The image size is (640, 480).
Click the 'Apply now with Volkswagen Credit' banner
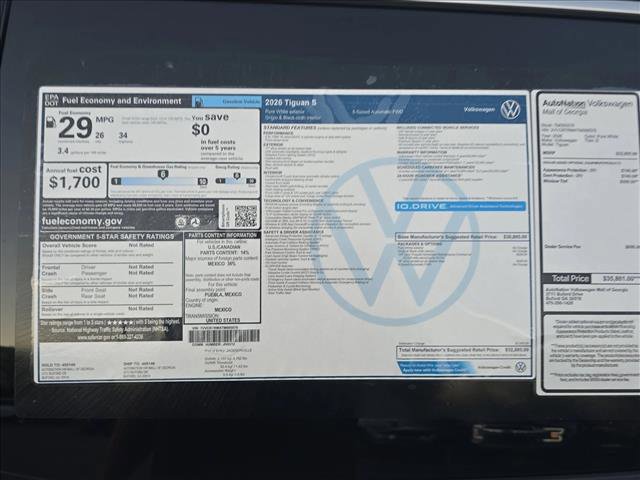(434, 368)
